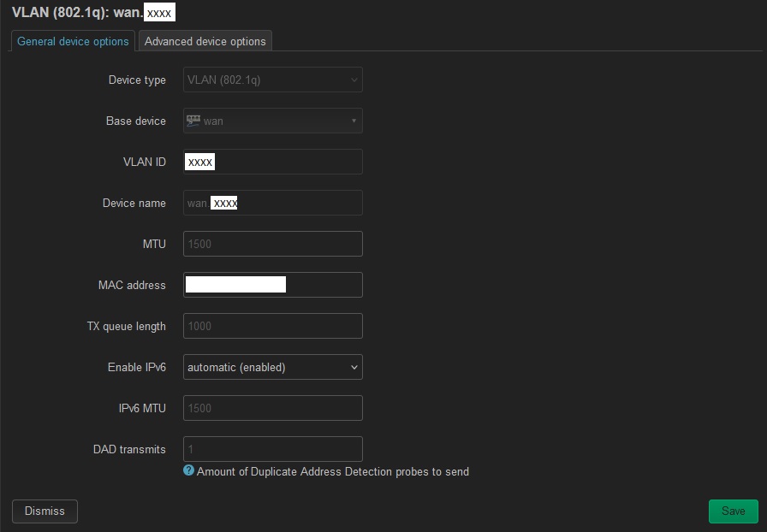Select the General device options tab

73,41
